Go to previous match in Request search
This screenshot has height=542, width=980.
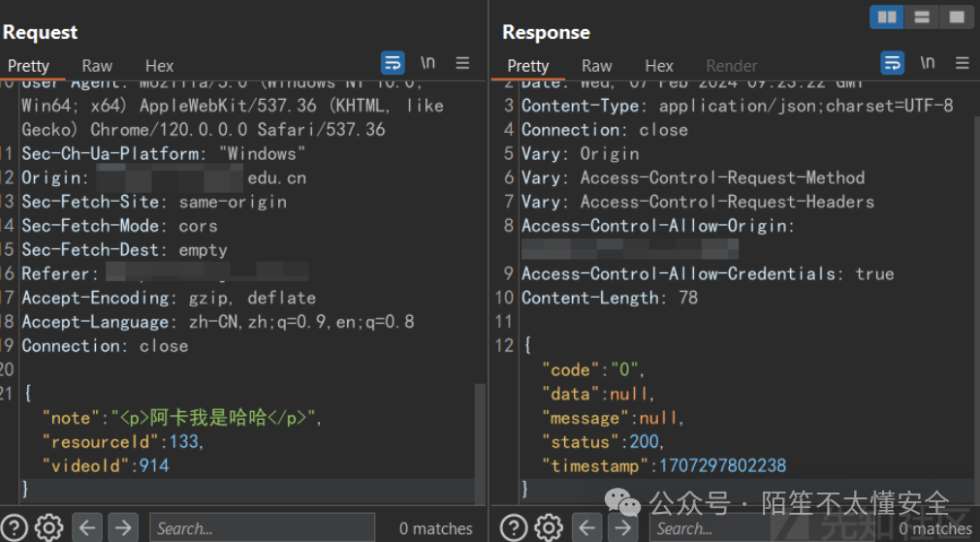click(87, 528)
